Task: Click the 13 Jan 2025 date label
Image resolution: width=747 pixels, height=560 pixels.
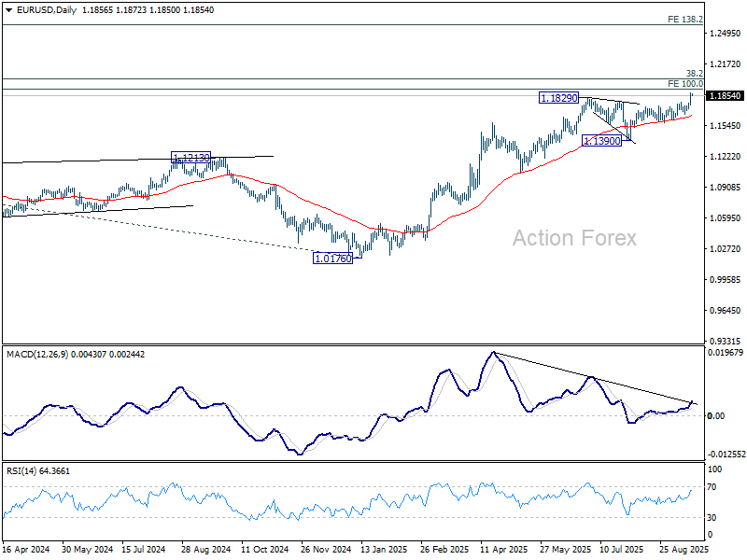Action: [384, 550]
